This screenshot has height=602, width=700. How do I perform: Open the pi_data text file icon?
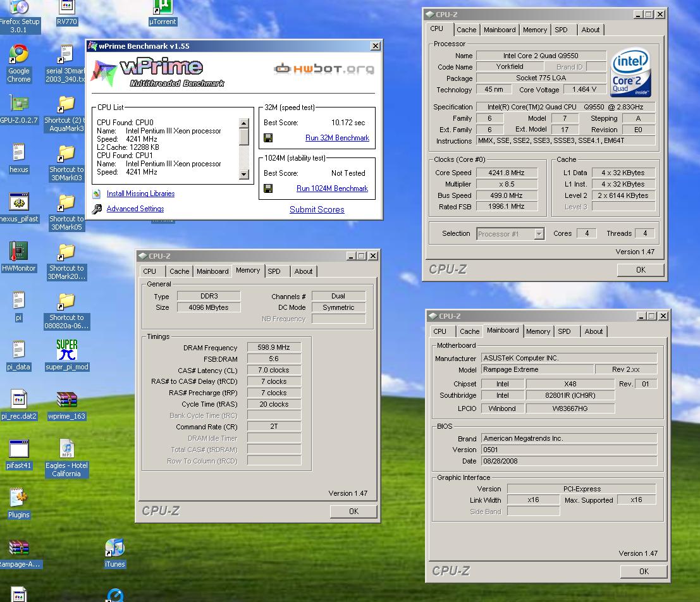(19, 350)
